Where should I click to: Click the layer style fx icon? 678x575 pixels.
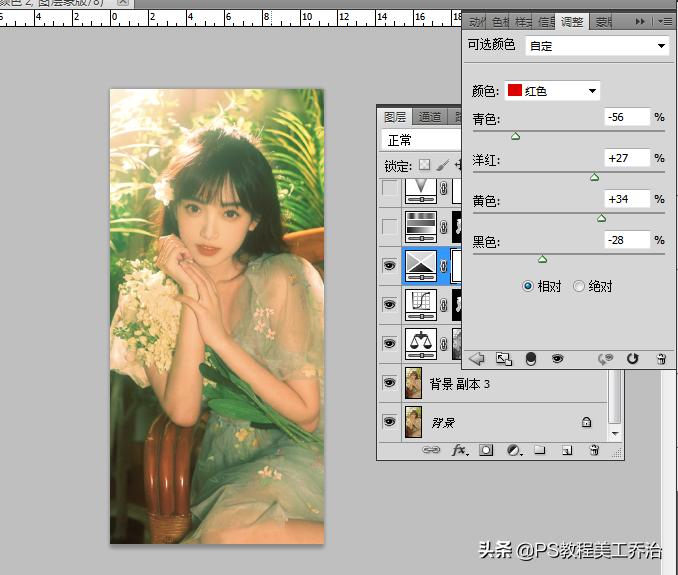[x=460, y=450]
